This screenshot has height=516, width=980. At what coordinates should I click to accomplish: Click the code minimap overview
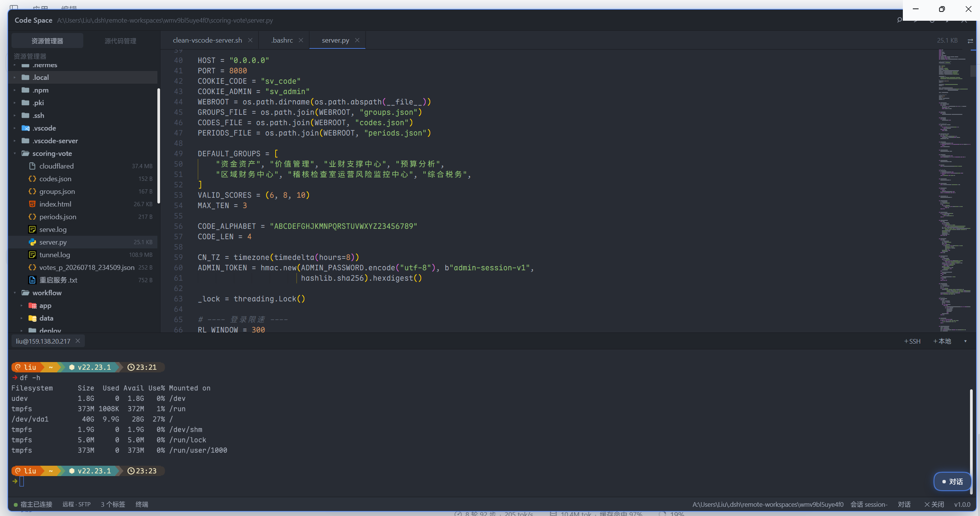click(954, 191)
